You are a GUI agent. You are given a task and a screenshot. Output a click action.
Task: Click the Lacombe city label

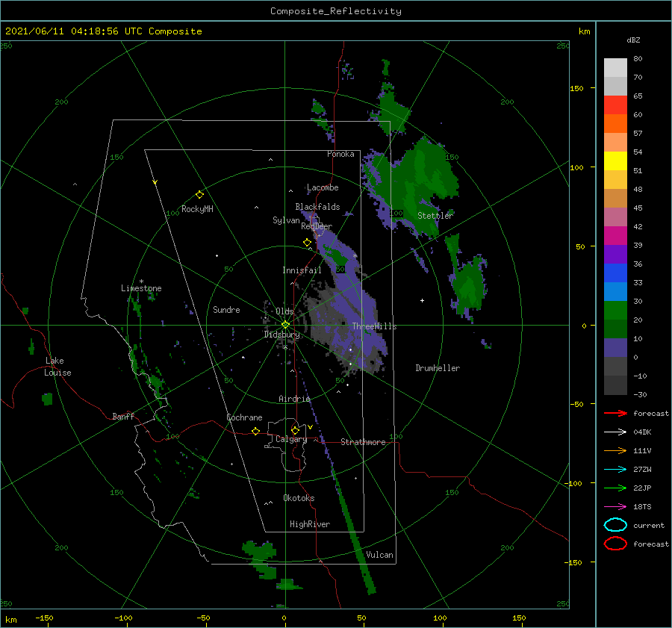pos(323,187)
